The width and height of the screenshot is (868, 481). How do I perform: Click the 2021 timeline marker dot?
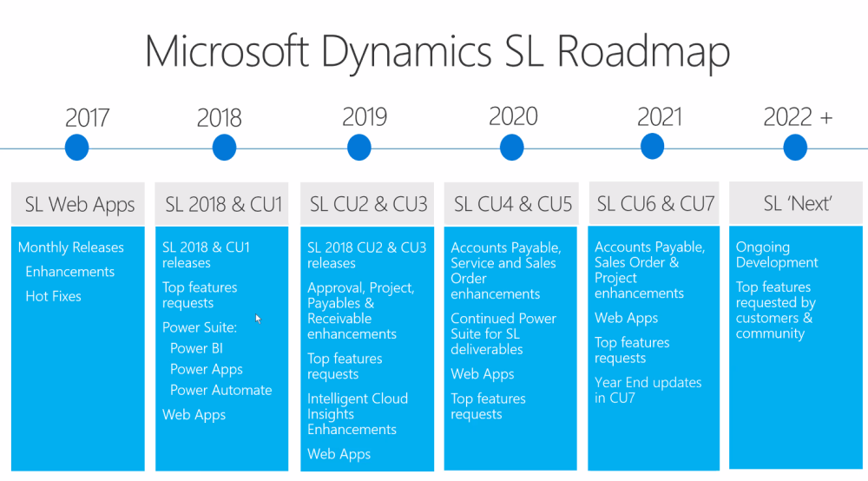click(x=651, y=148)
